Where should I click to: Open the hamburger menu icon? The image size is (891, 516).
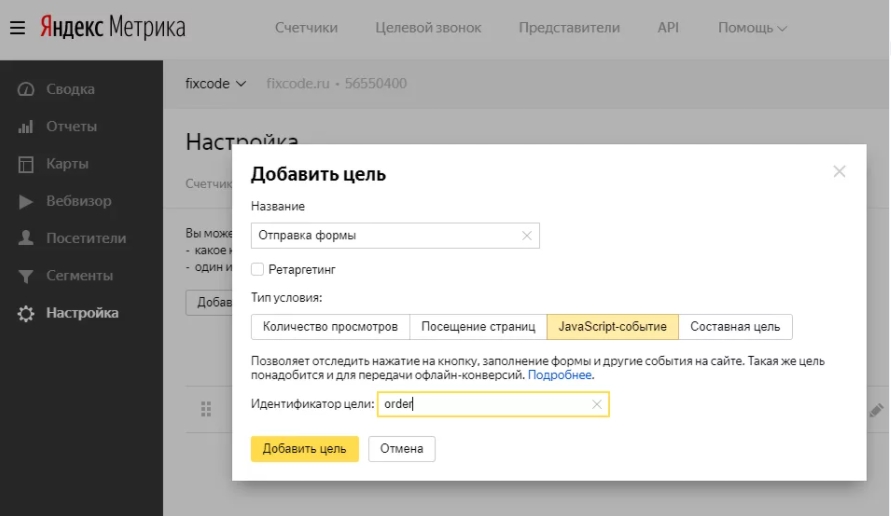point(17,27)
